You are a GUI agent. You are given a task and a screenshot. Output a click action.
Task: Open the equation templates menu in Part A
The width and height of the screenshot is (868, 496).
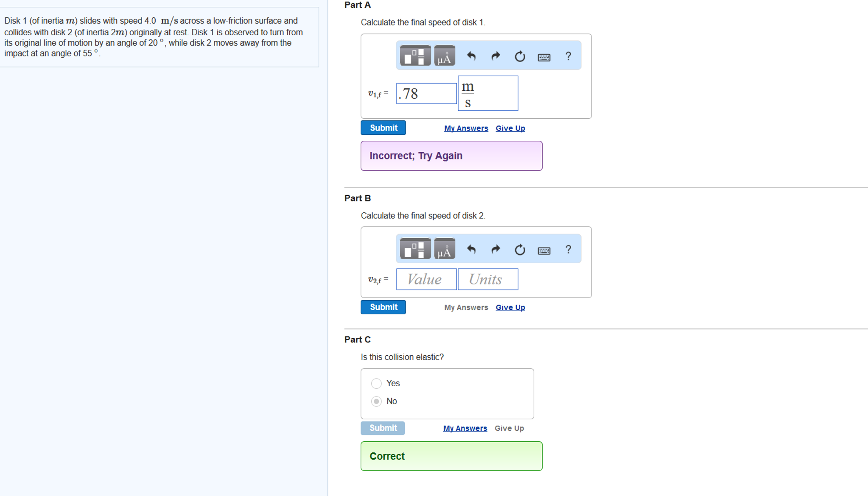414,56
